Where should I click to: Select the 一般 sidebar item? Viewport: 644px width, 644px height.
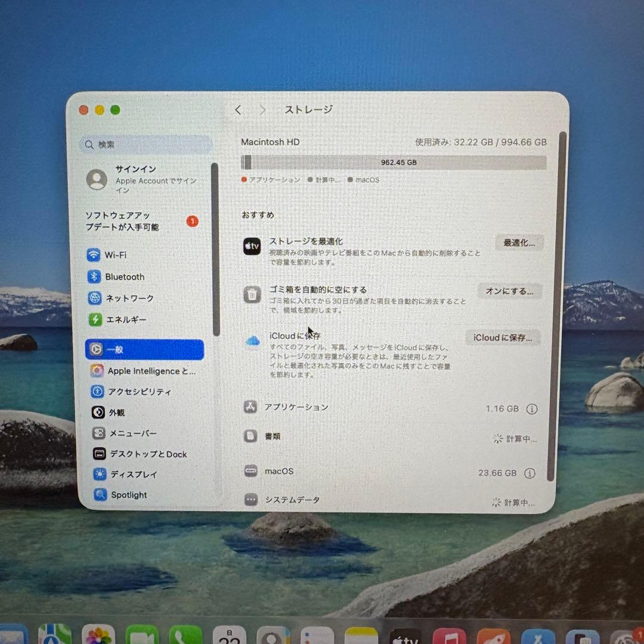[x=144, y=349]
